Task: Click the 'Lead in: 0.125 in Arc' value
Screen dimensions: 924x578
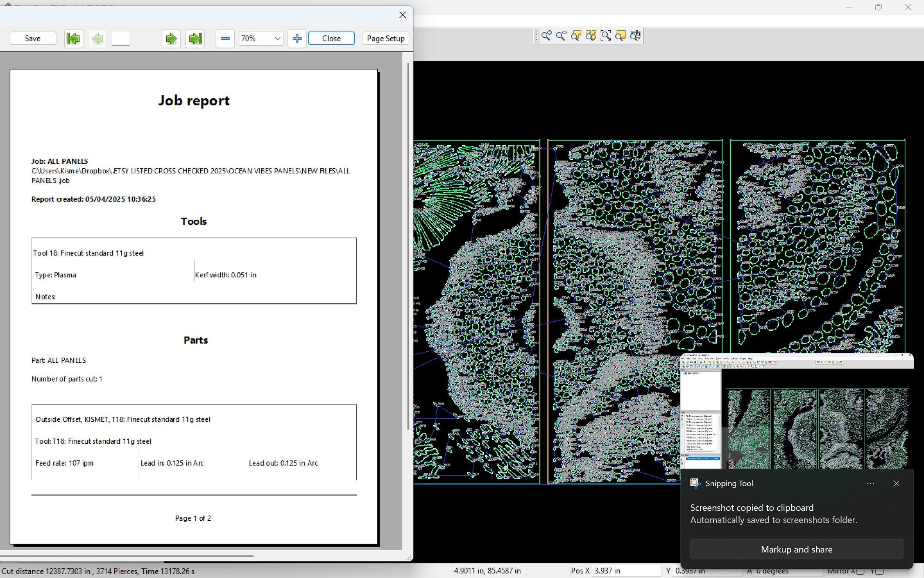Action: click(172, 463)
